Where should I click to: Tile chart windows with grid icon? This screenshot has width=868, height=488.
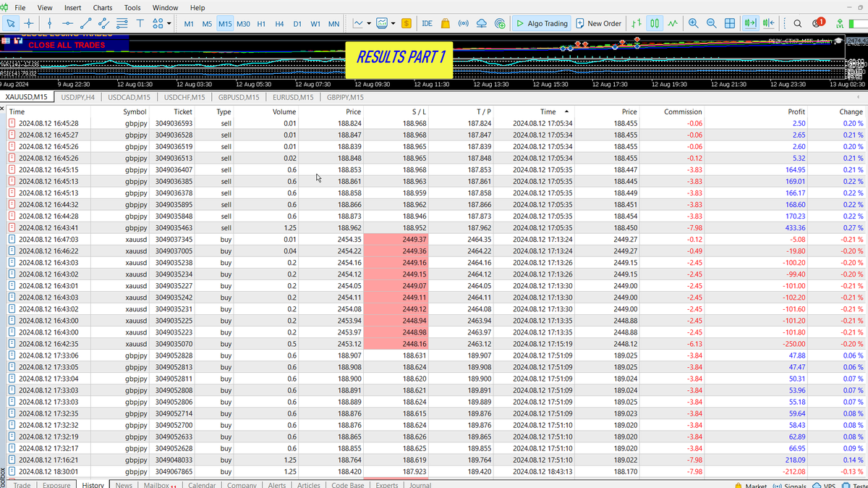[730, 23]
